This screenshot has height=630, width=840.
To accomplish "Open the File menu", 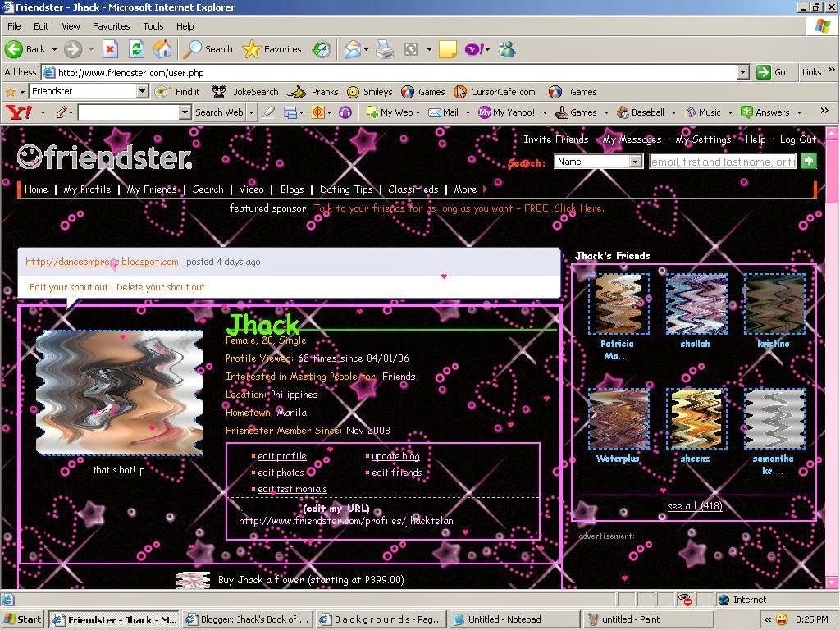I will click(14, 25).
